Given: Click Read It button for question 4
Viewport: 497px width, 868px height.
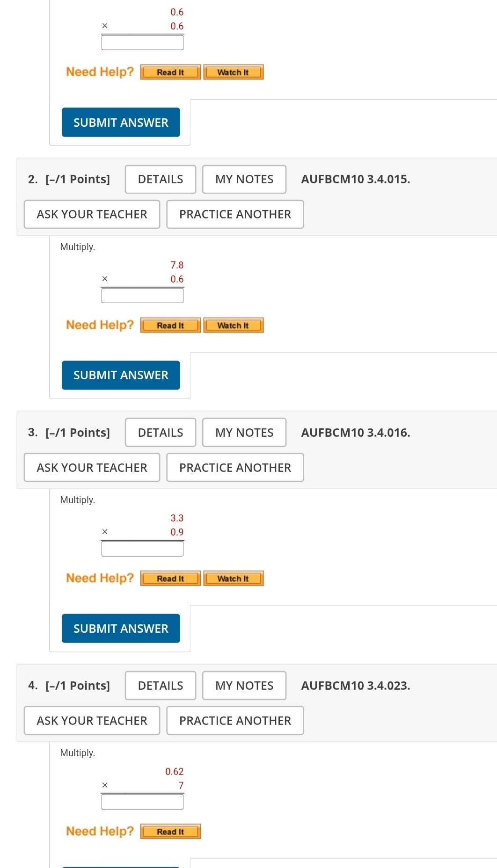Looking at the screenshot, I should tap(170, 832).
